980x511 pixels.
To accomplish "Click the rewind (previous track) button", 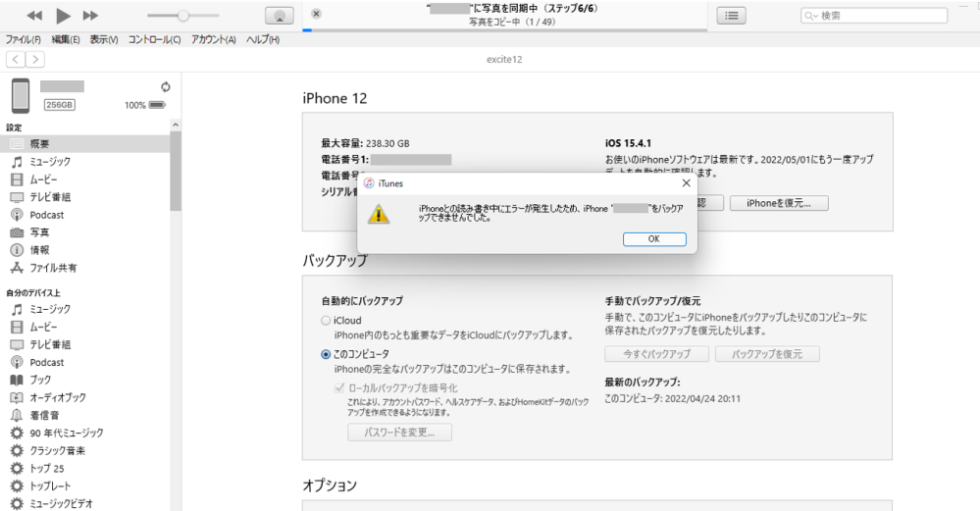I will pyautogui.click(x=34, y=16).
